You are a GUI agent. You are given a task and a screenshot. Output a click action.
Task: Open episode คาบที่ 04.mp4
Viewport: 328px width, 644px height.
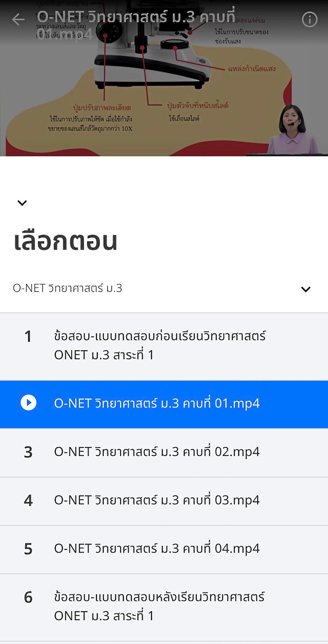(157, 549)
